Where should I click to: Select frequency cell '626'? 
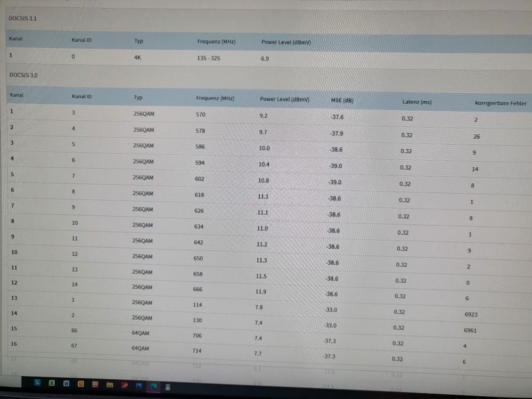pyautogui.click(x=199, y=211)
